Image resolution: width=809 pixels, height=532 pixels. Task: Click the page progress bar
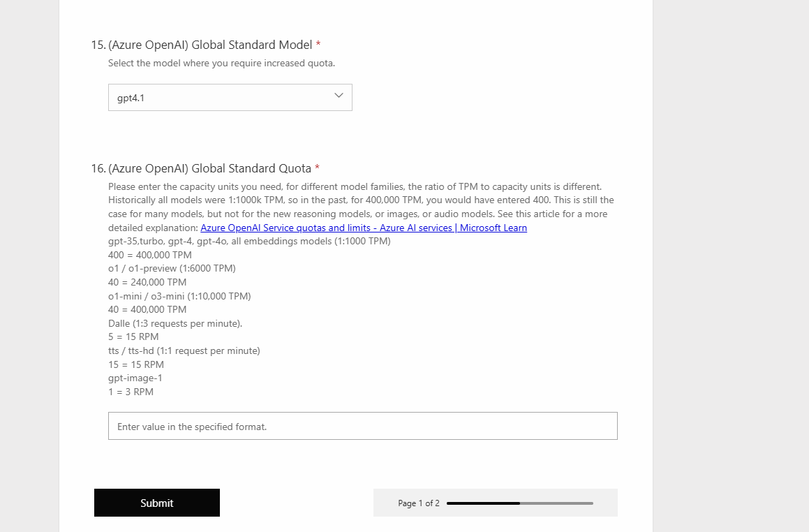(x=520, y=503)
